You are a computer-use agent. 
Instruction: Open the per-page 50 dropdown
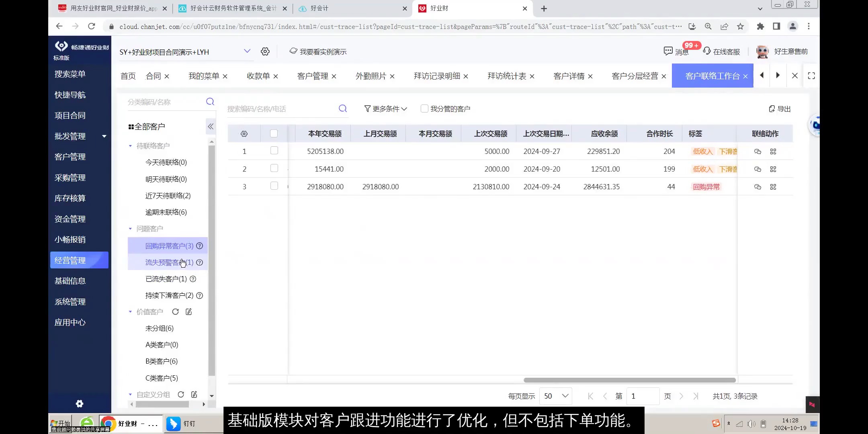[556, 396]
